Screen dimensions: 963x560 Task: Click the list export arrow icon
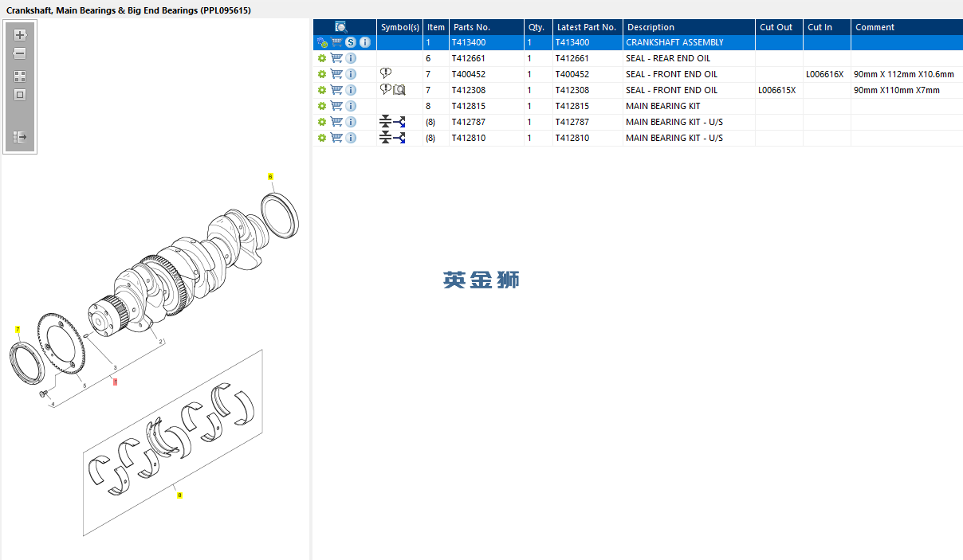(20, 137)
